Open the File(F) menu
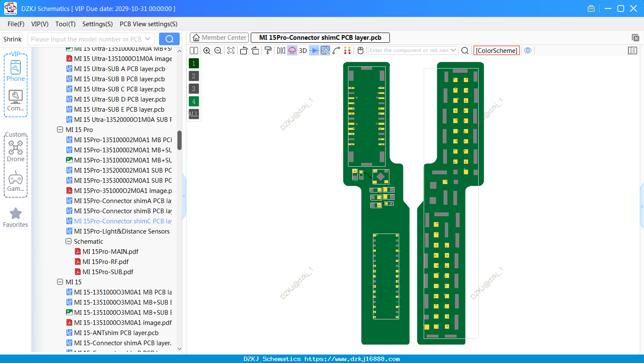The width and height of the screenshot is (644, 363). [16, 24]
